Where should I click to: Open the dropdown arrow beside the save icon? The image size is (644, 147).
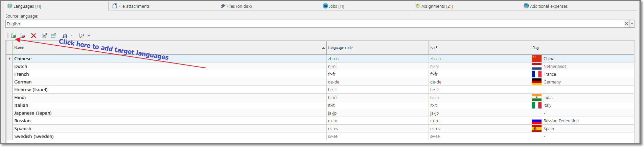point(72,35)
